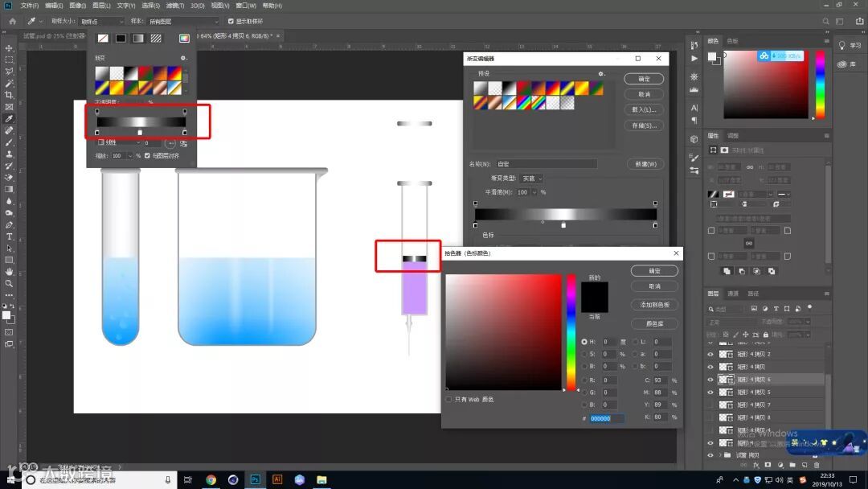Select the Move tool
This screenshot has height=489, width=868.
9,48
